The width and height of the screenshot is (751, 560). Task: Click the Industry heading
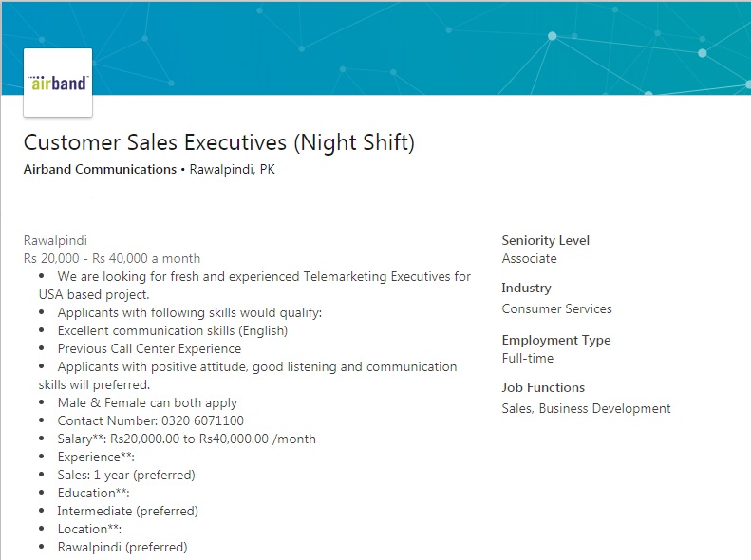tap(526, 289)
